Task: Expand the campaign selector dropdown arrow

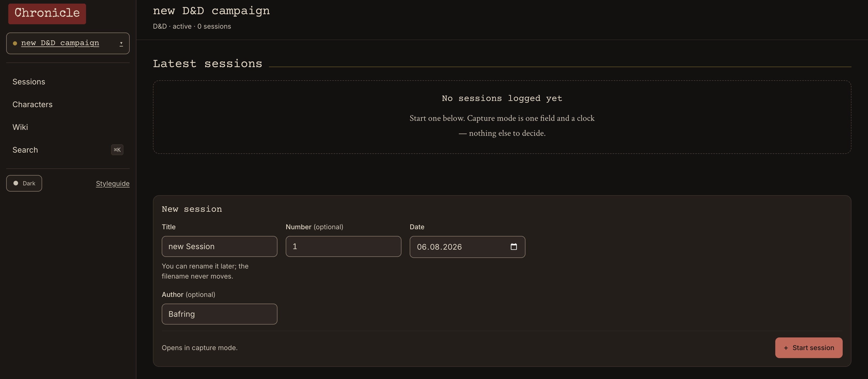Action: click(x=121, y=43)
